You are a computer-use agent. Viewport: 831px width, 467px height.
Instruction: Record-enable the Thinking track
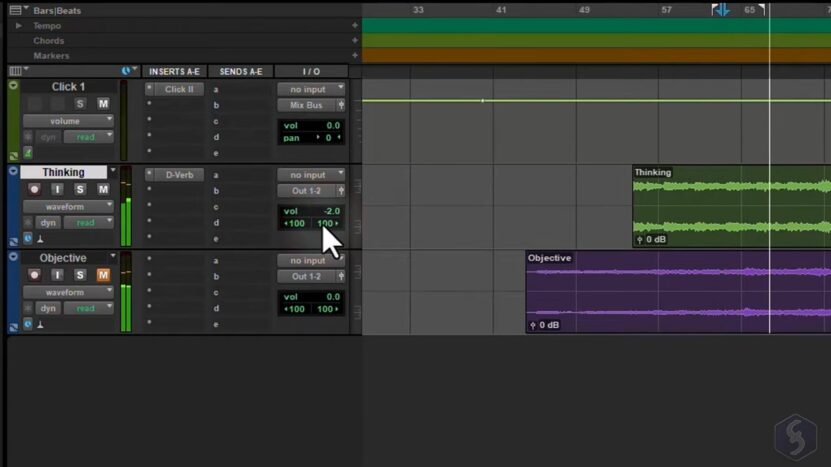[34, 189]
